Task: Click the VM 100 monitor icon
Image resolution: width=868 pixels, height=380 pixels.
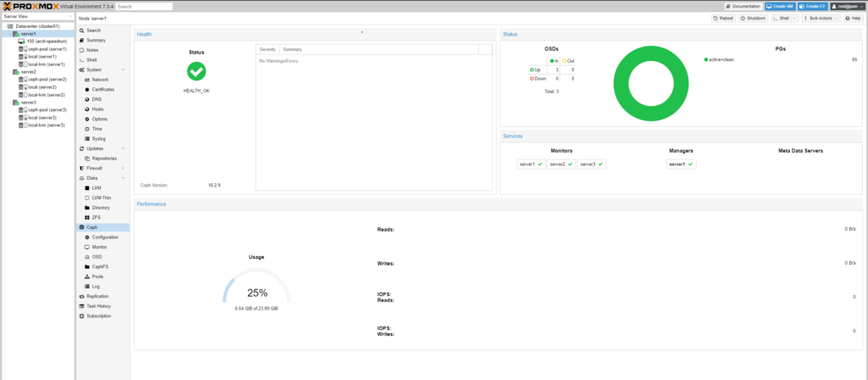Action: (x=21, y=42)
